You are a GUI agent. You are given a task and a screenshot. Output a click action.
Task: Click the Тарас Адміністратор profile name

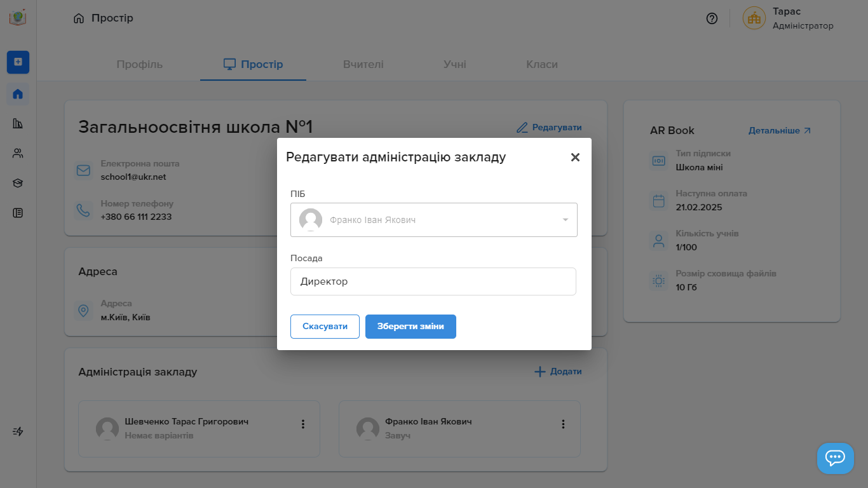pos(803,18)
